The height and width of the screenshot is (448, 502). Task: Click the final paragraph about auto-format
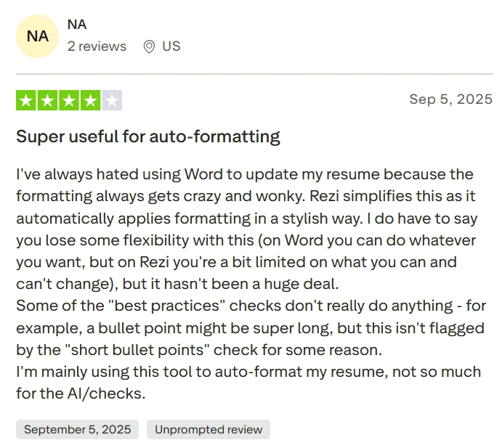(x=247, y=382)
